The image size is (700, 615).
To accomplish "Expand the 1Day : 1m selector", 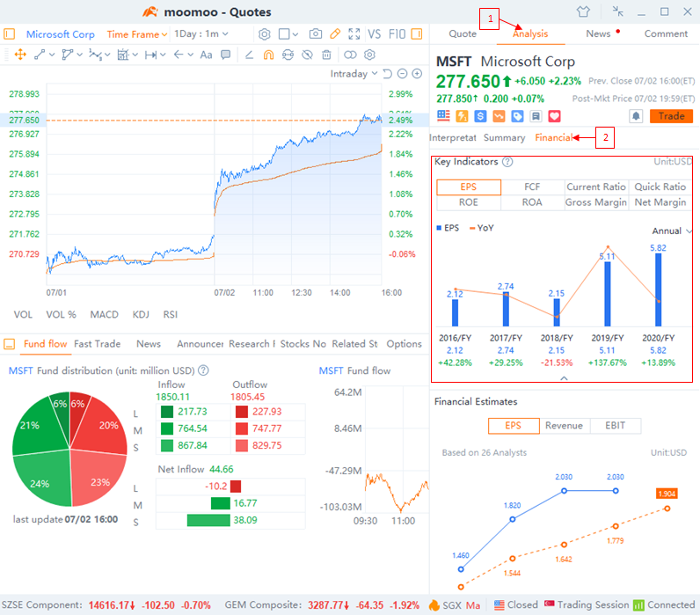I will 201,34.
